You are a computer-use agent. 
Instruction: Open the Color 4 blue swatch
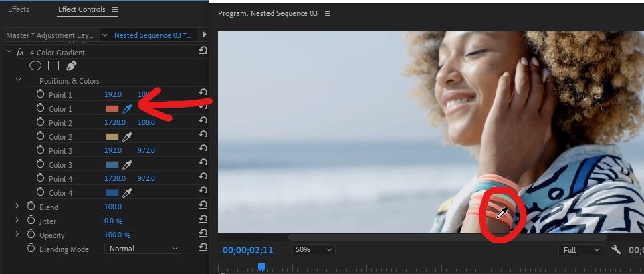(112, 192)
